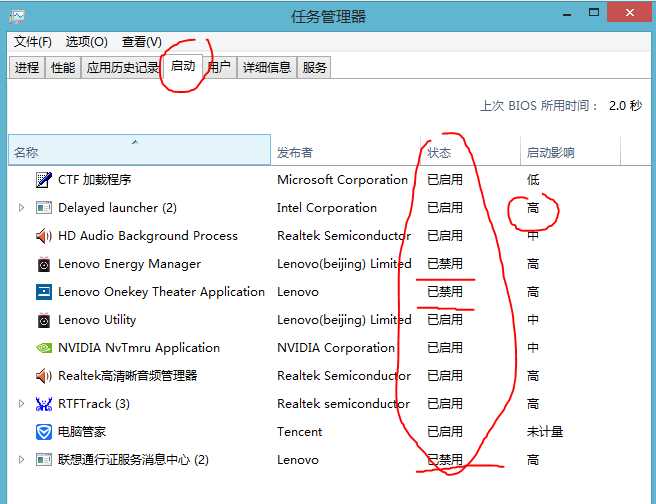Select HD Audio Background Process entry
This screenshot has height=504, width=656.
coord(148,236)
